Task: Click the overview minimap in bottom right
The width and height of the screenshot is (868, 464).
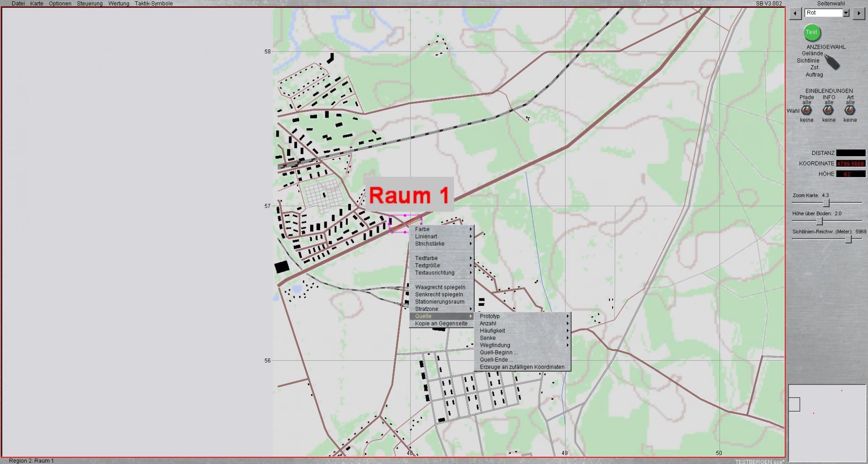Action: pos(827,423)
